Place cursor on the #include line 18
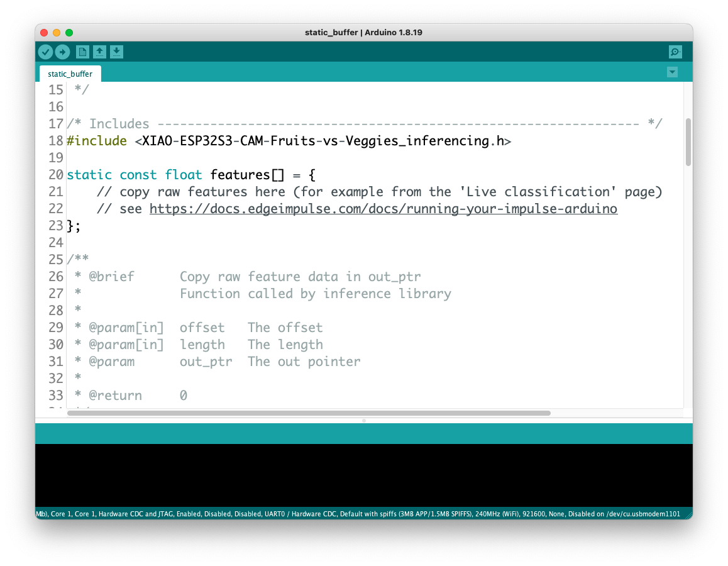Image resolution: width=728 pixels, height=566 pixels. pyautogui.click(x=289, y=141)
